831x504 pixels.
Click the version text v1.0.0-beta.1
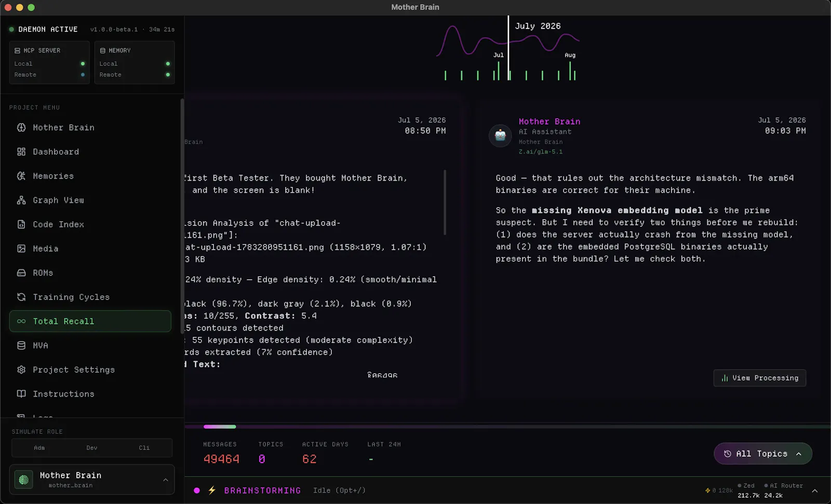(x=114, y=30)
